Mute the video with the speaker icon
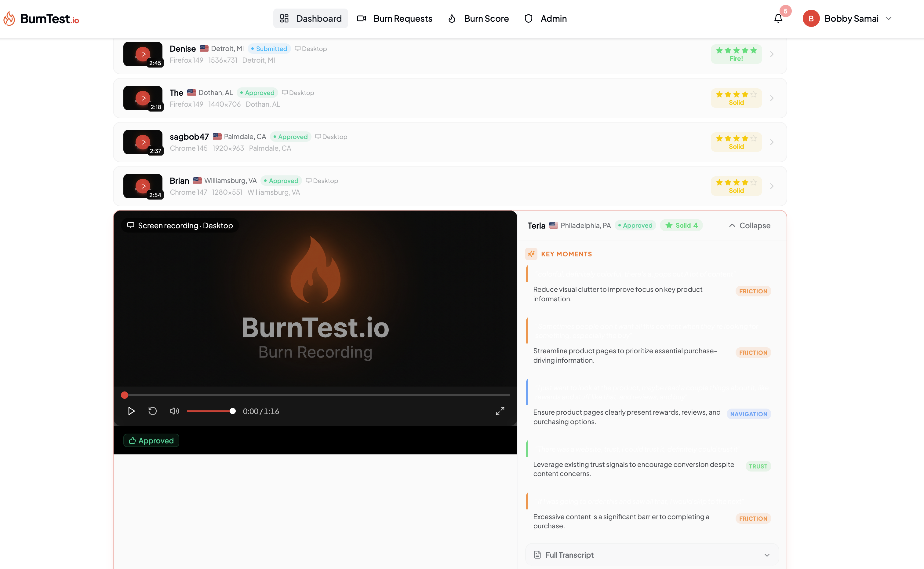Image resolution: width=924 pixels, height=569 pixels. tap(174, 411)
